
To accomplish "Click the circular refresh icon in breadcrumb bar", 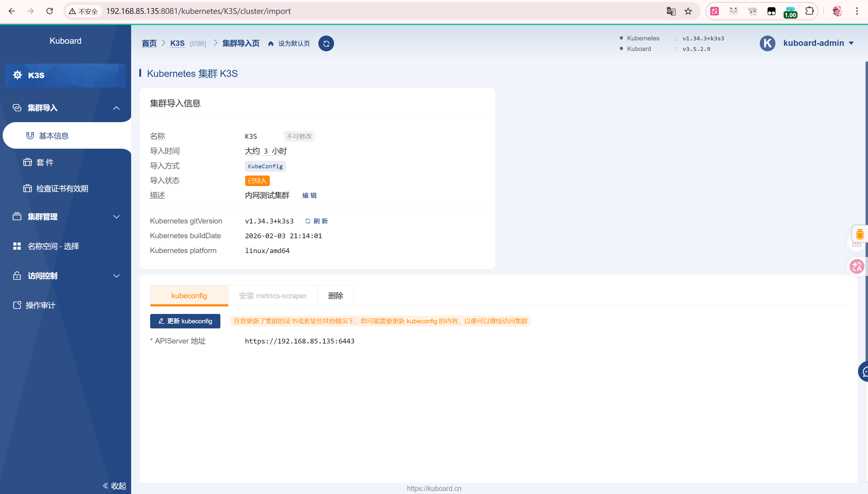I will [326, 43].
